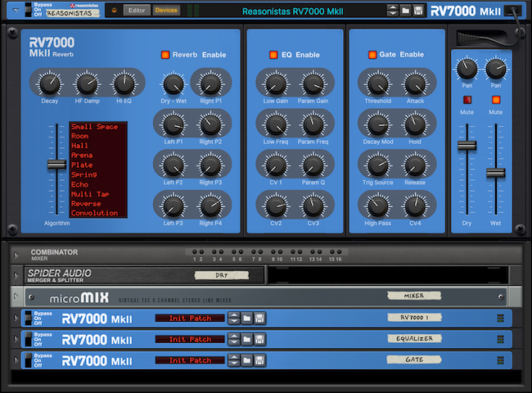Switch bypass on Equalizer RV7000 device
The height and width of the screenshot is (393, 532).
pyautogui.click(x=28, y=339)
